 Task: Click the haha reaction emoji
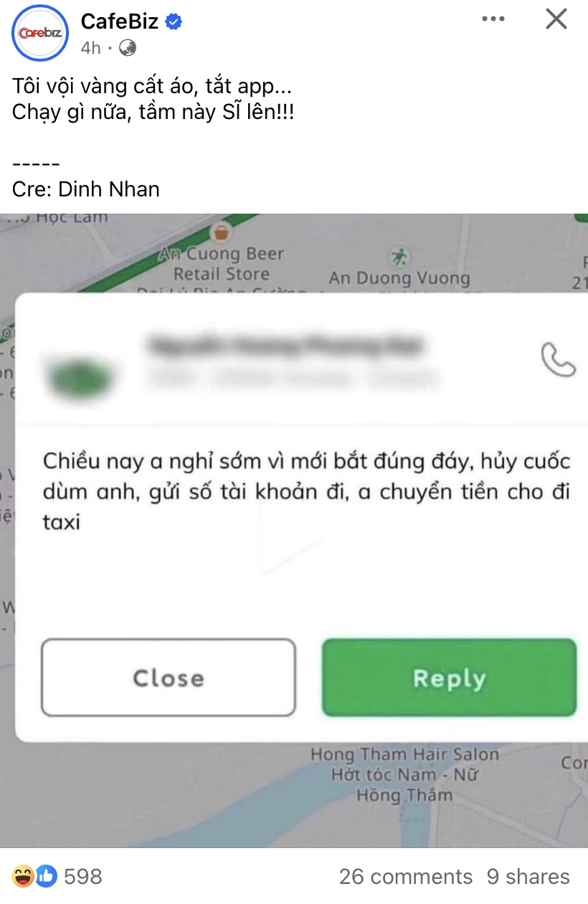(24, 875)
